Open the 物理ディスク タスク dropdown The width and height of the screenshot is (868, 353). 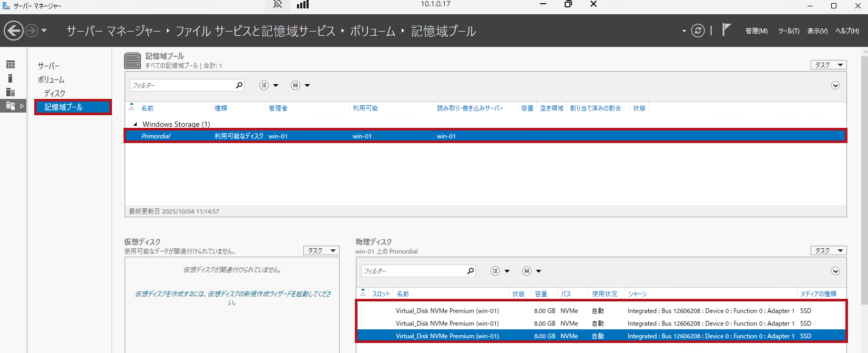coord(828,251)
